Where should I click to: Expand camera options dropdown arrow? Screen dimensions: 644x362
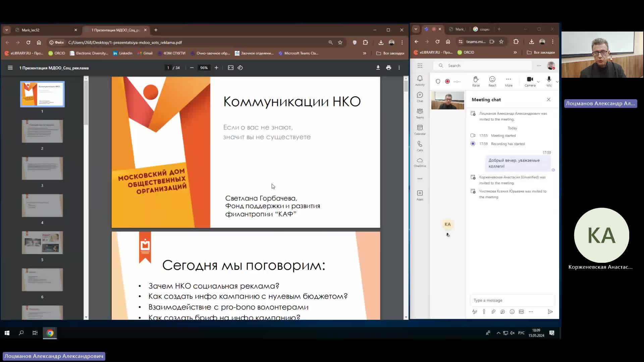tap(538, 82)
